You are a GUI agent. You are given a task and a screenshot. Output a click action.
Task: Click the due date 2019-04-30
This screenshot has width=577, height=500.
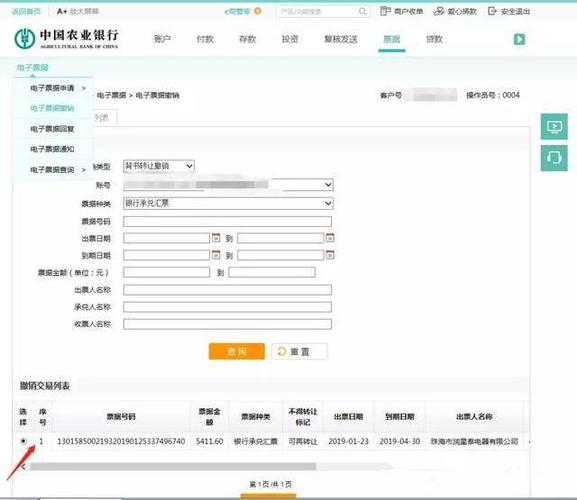(x=400, y=441)
